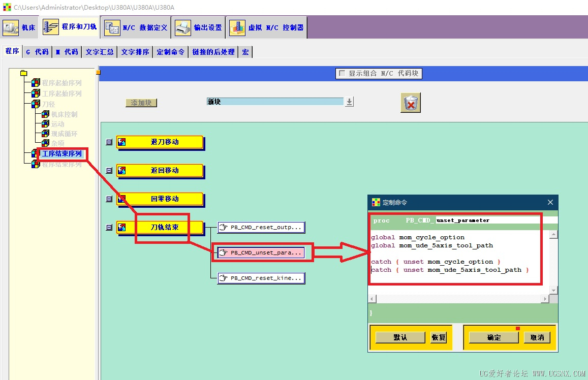Click the root folder icon in tree

point(23,73)
